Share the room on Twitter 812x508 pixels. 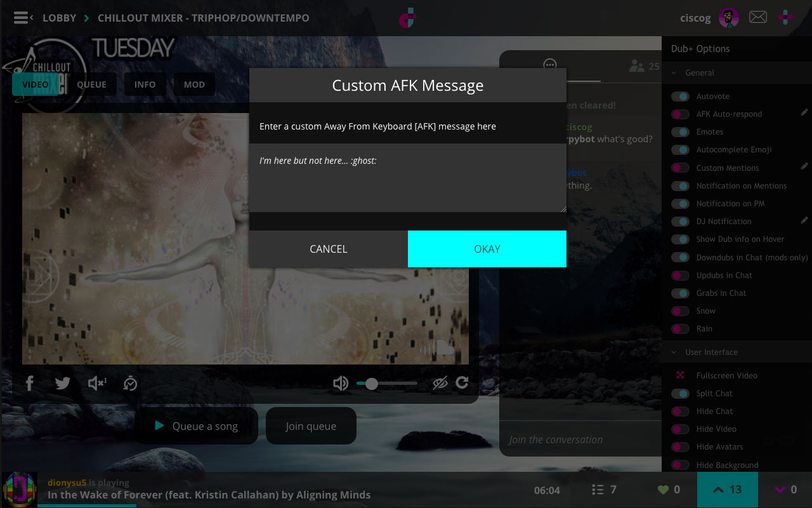[x=63, y=383]
